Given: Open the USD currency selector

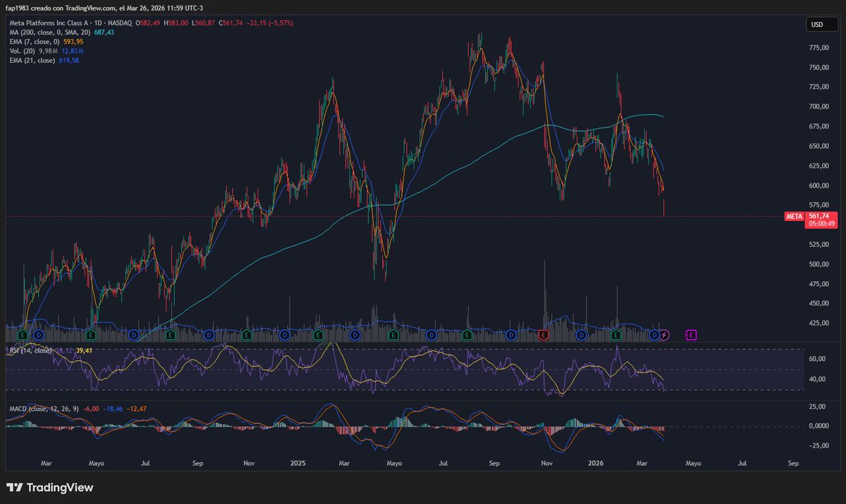Looking at the screenshot, I should pyautogui.click(x=821, y=25).
